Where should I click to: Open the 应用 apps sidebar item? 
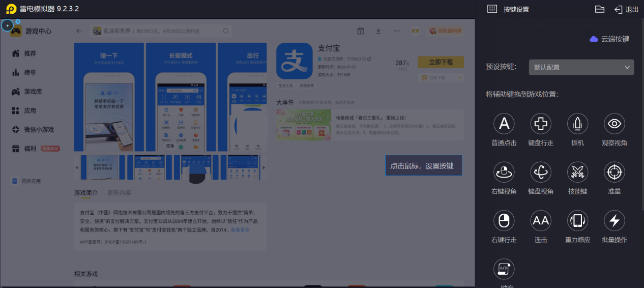[x=24, y=110]
